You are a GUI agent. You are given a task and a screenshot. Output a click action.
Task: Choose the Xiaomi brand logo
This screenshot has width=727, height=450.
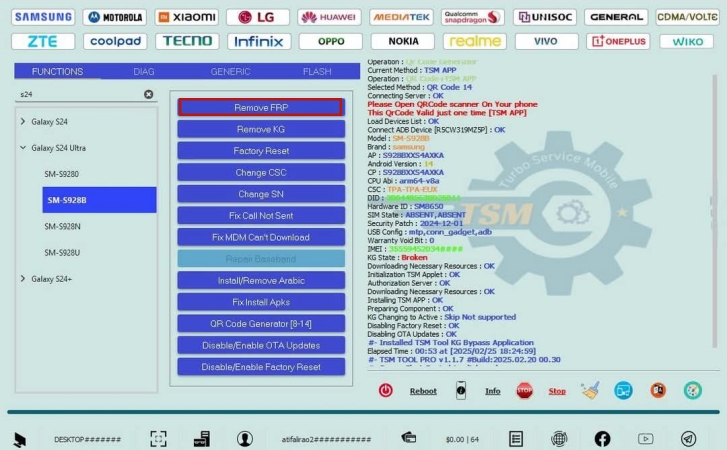coord(187,17)
